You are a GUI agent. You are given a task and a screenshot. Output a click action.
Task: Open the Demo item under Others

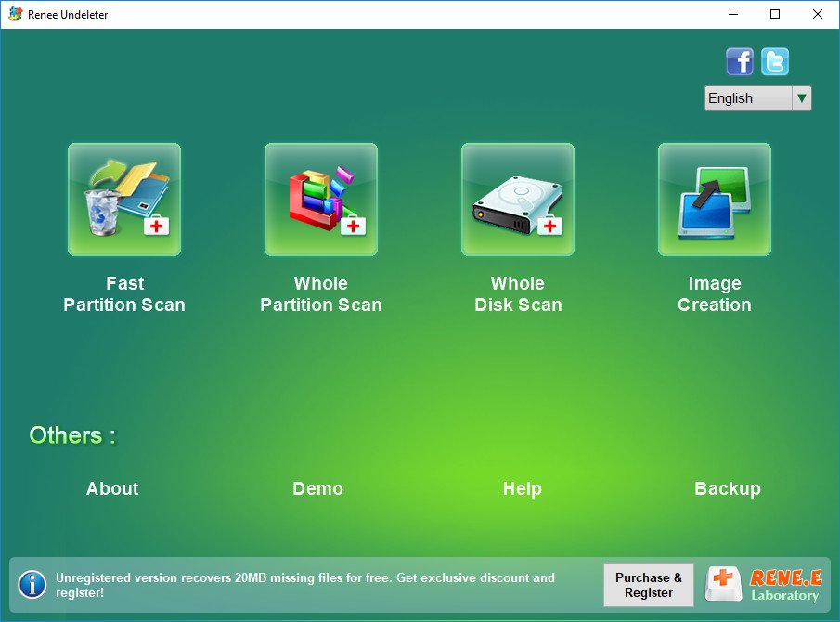pyautogui.click(x=317, y=489)
